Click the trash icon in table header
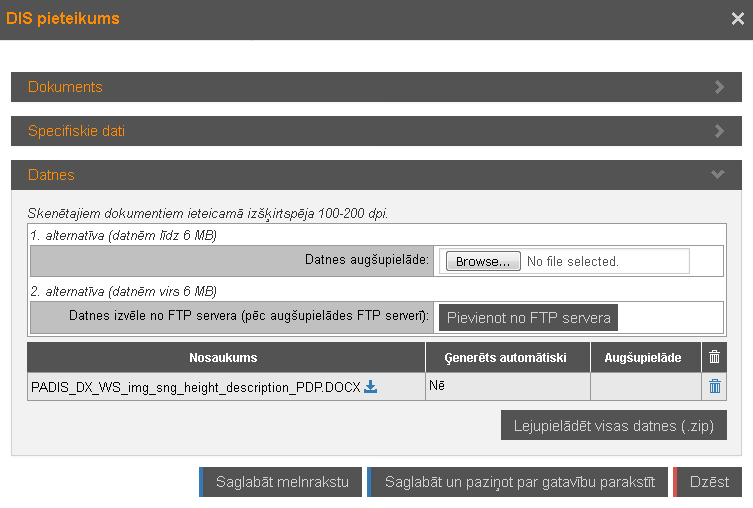The height and width of the screenshot is (508, 753). click(714, 357)
